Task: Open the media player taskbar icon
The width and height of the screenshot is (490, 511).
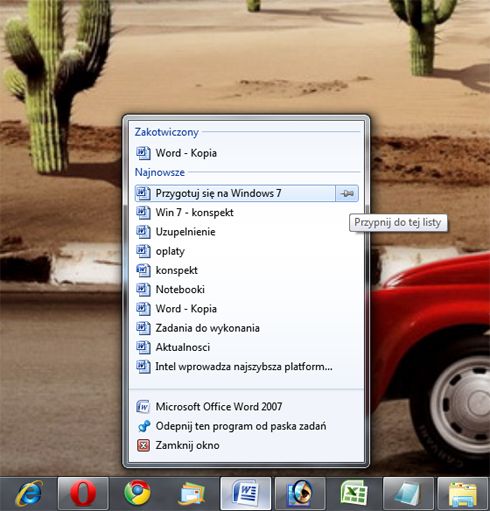Action: [x=300, y=493]
